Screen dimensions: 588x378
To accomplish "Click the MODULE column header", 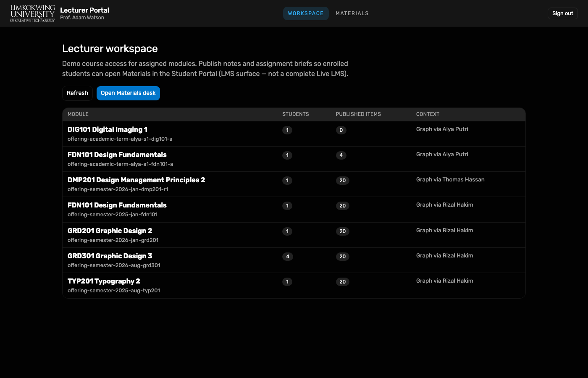I will [78, 114].
